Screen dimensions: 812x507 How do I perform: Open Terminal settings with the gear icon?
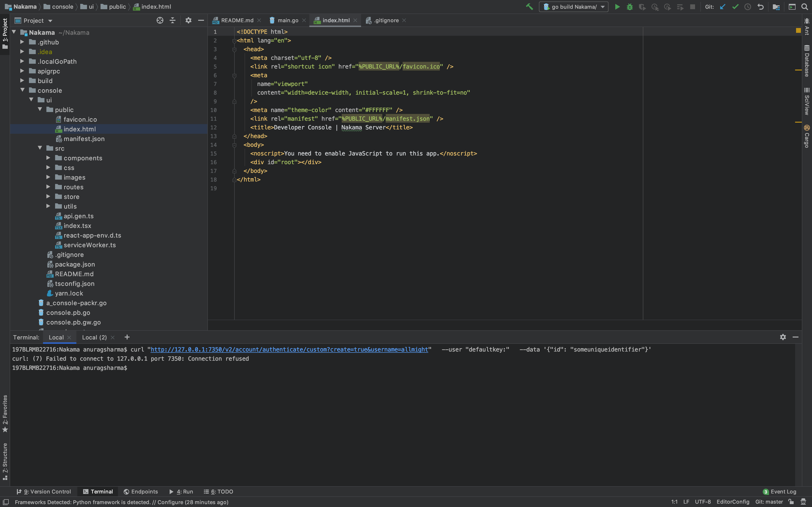click(783, 337)
